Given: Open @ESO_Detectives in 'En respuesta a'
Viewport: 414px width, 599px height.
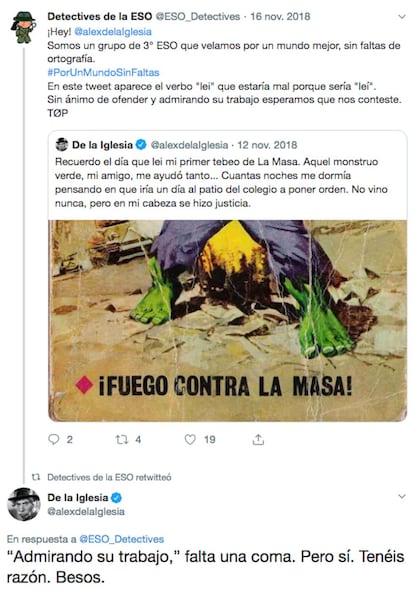Looking at the screenshot, I should click(121, 539).
